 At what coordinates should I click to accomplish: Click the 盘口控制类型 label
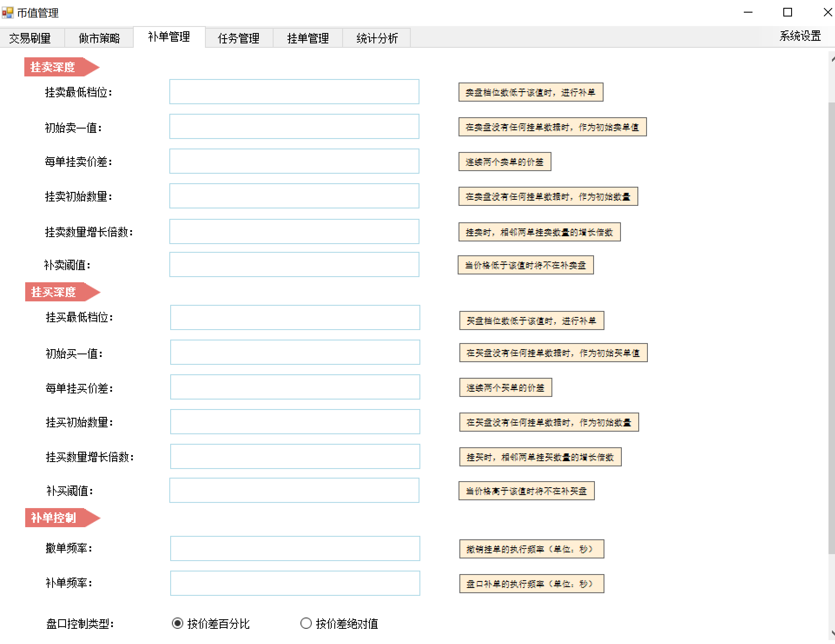[80, 624]
